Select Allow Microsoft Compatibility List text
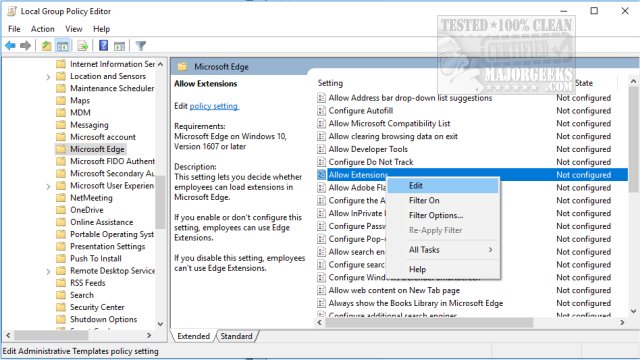640x360 pixels. tap(389, 123)
